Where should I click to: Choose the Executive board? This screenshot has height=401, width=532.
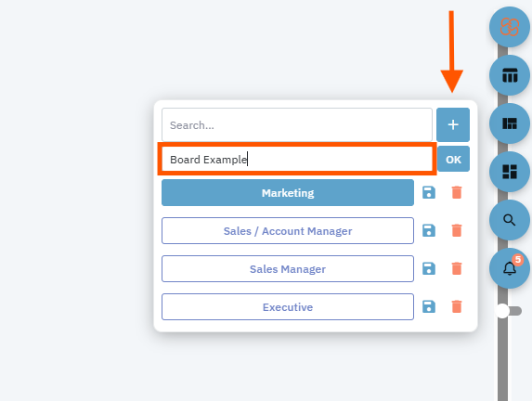point(288,306)
